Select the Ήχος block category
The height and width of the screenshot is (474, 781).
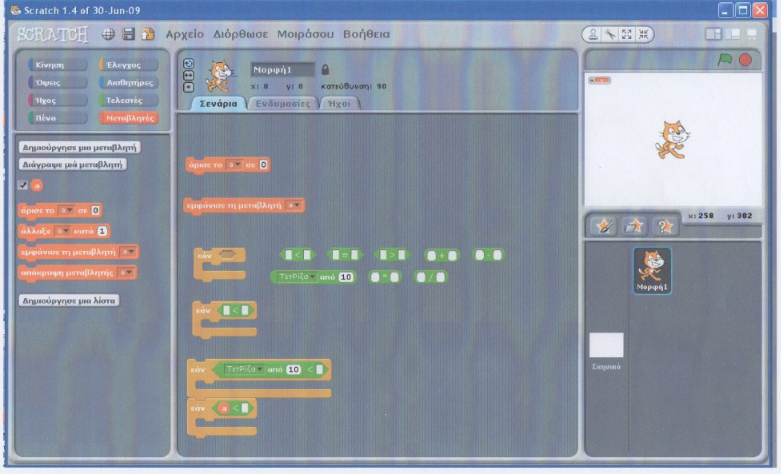tap(57, 100)
